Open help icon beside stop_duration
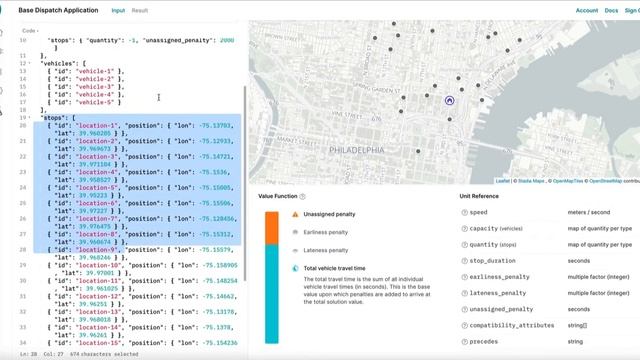 [x=464, y=261]
